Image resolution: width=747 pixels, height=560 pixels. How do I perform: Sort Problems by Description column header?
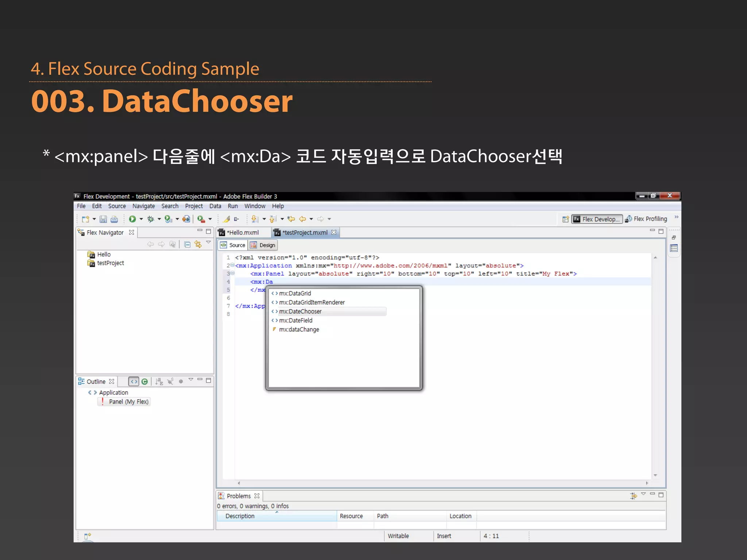pos(276,516)
